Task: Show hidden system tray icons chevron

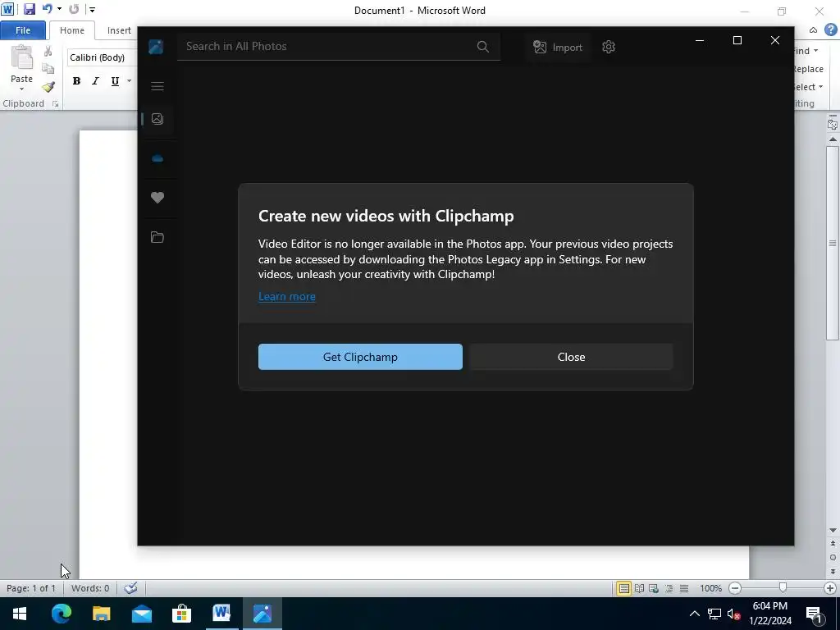Action: (x=694, y=614)
